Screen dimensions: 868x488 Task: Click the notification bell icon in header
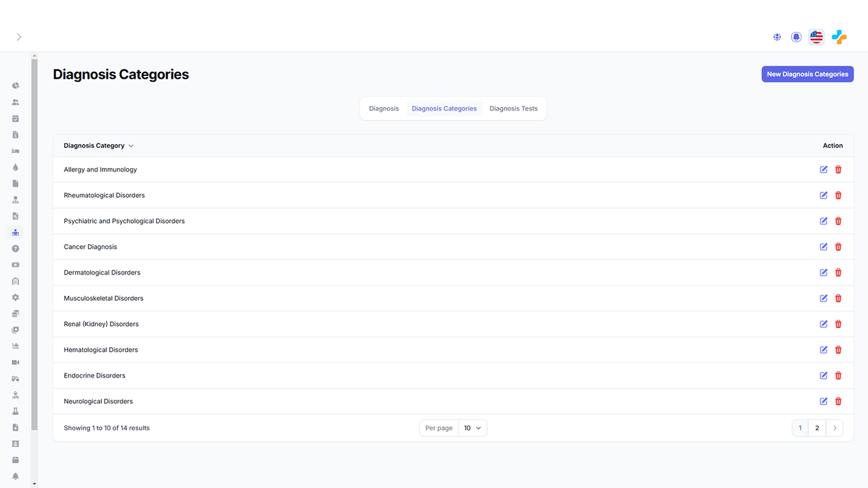click(796, 37)
